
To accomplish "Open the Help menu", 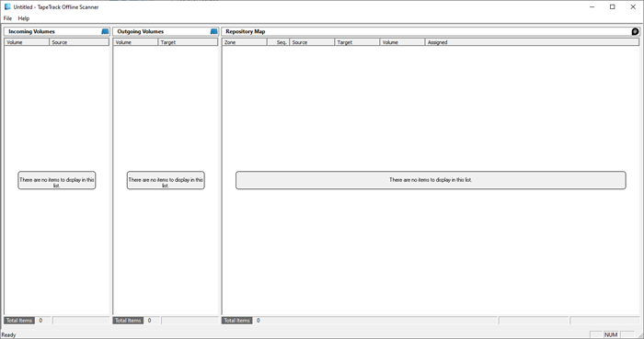I will pos(23,18).
